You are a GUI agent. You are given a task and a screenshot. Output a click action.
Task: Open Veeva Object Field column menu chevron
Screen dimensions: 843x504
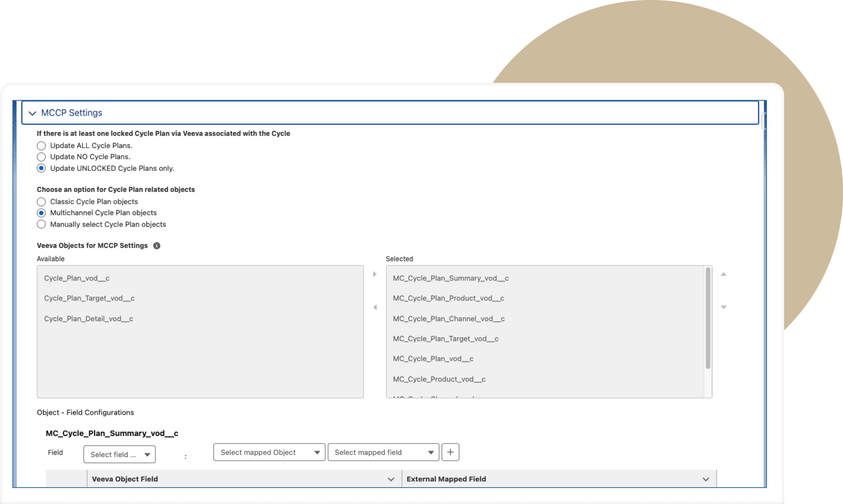coord(391,479)
